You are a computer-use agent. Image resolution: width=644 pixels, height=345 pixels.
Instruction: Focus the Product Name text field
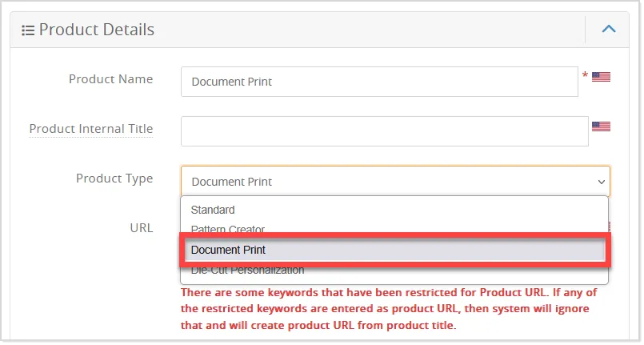pyautogui.click(x=379, y=82)
